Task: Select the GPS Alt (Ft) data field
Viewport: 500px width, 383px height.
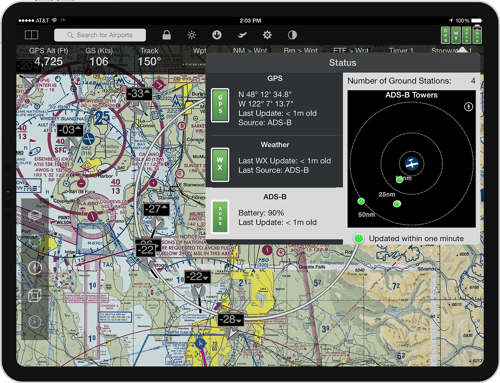Action: 49,57
